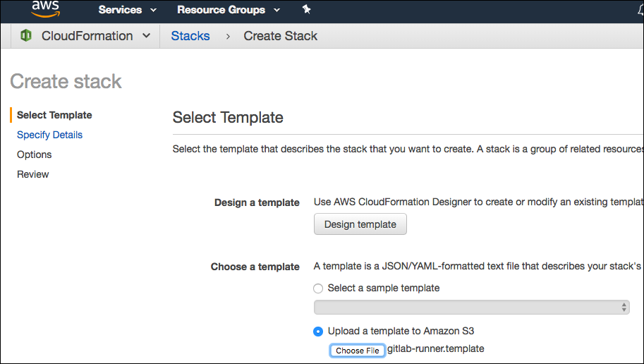Click the gitlab-runner.template file name
This screenshot has height=364, width=644.
pos(436,348)
